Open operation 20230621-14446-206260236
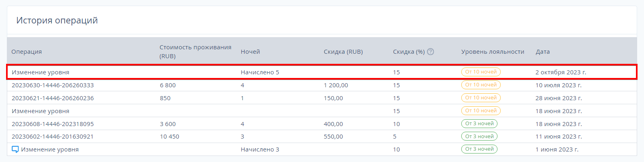Viewport: 644px width, 162px height. coord(53,98)
